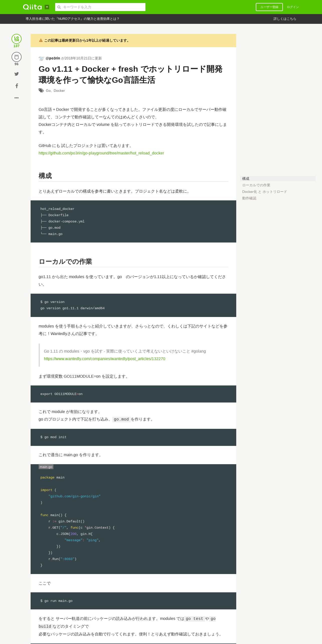Click the 構成 section heading
The height and width of the screenshot is (644, 322).
pyautogui.click(x=45, y=176)
